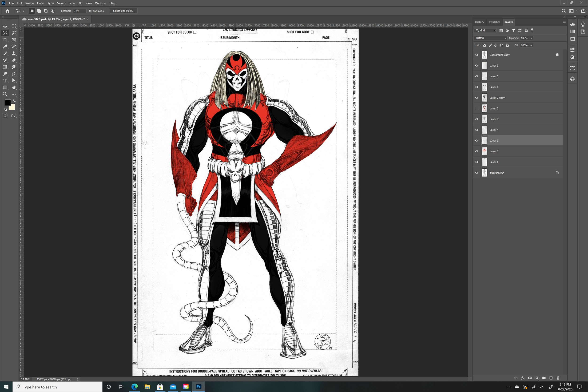Viewport: 588px width, 392px height.
Task: Select the Eyedropper tool
Action: pyautogui.click(x=5, y=47)
